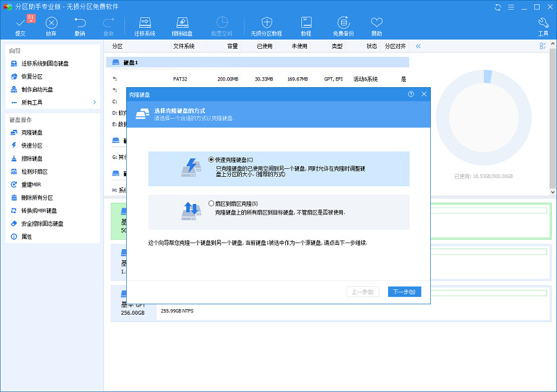Screen dimensions: 557x392
Task: Click the disk usage donut chart
Action: click(x=483, y=117)
